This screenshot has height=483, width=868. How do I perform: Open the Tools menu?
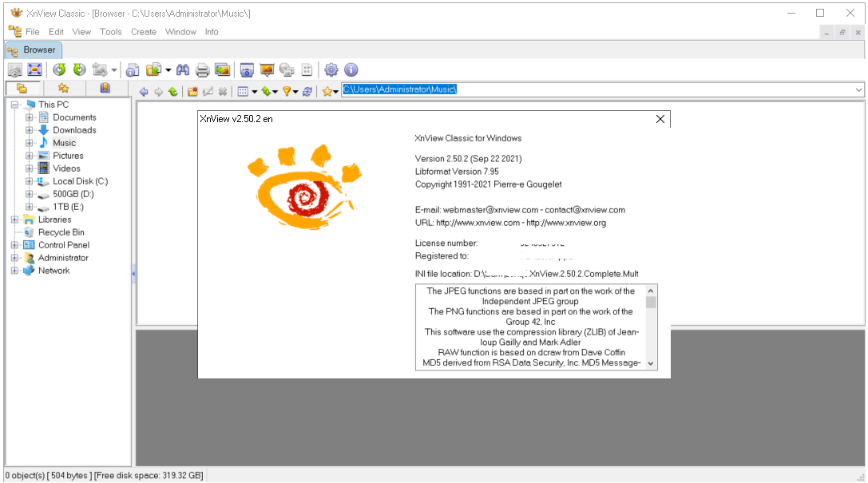pos(111,32)
